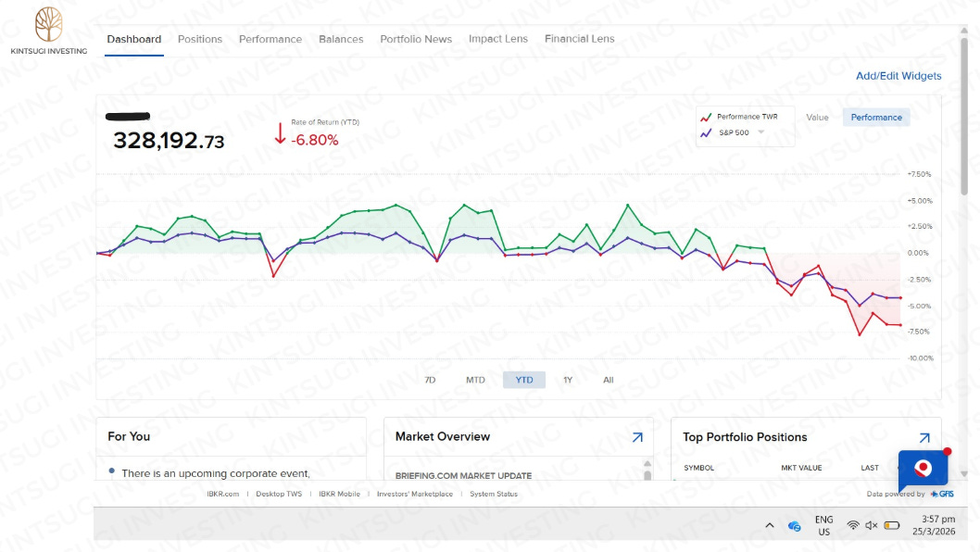Open the S&P 500 benchmark dropdown
The image size is (980, 552).
(761, 132)
